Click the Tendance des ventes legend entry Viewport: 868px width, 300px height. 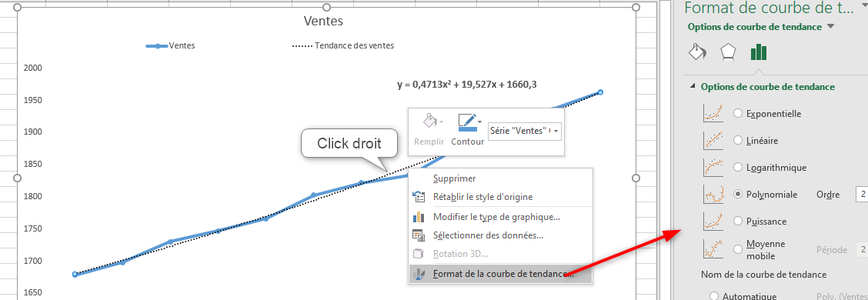click(x=342, y=45)
